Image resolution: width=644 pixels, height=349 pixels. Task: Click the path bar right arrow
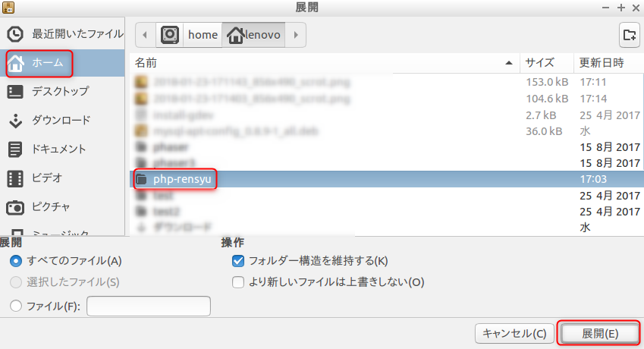(x=296, y=35)
